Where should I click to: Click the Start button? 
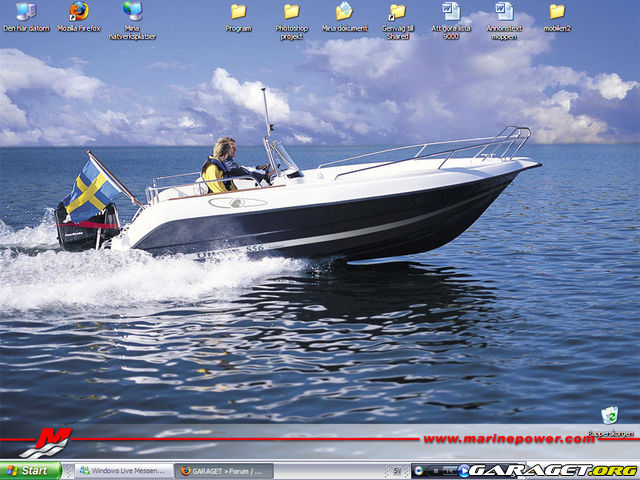tap(30, 470)
